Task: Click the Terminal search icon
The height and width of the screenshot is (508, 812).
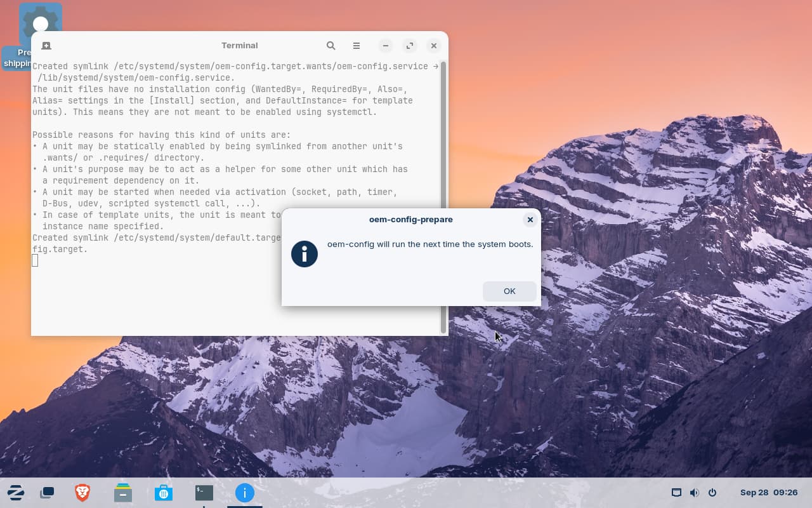Action: coord(331,46)
